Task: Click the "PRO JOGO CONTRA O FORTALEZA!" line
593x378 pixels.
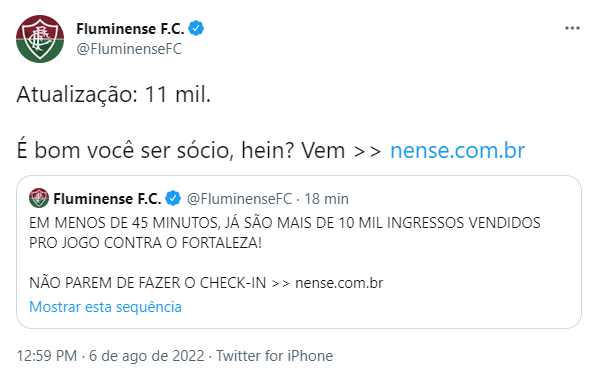Action: pos(146,243)
